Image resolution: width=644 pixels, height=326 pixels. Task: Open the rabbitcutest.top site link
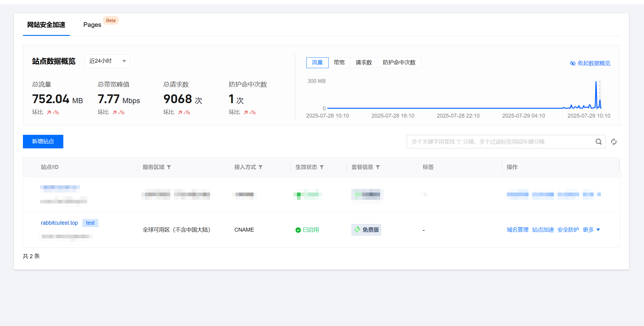click(x=59, y=223)
